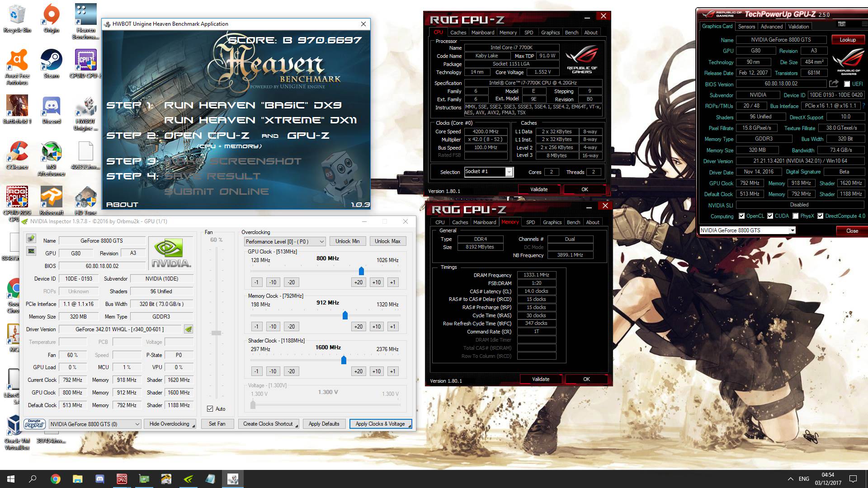Image resolution: width=868 pixels, height=488 pixels.
Task: Expand the Hide Overclocking button arrow
Action: [193, 426]
